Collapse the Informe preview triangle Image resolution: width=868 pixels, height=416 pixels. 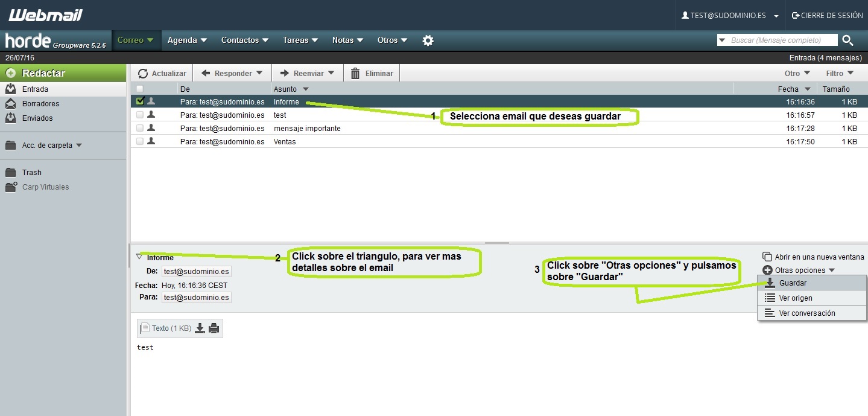pyautogui.click(x=139, y=255)
